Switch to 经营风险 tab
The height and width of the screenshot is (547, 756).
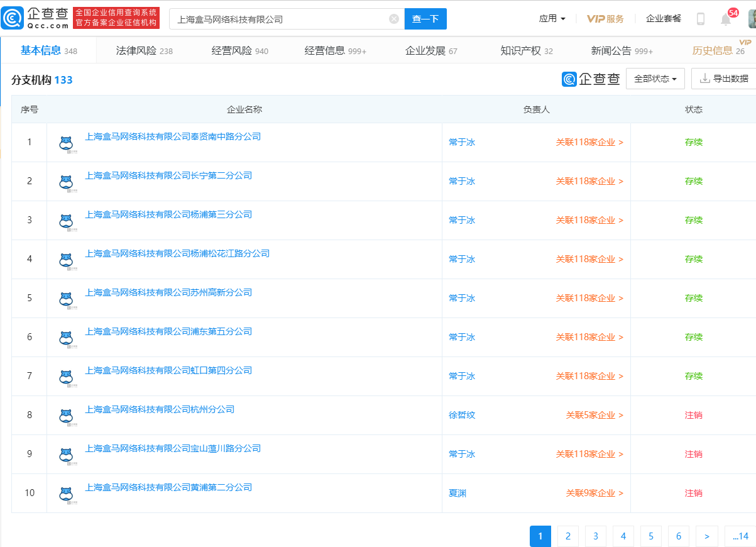240,51
